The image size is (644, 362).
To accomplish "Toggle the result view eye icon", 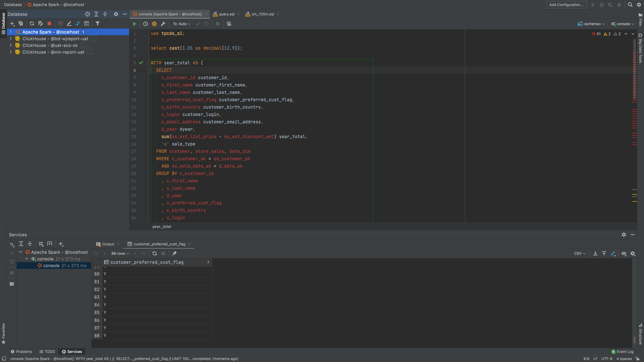I will [x=624, y=253].
